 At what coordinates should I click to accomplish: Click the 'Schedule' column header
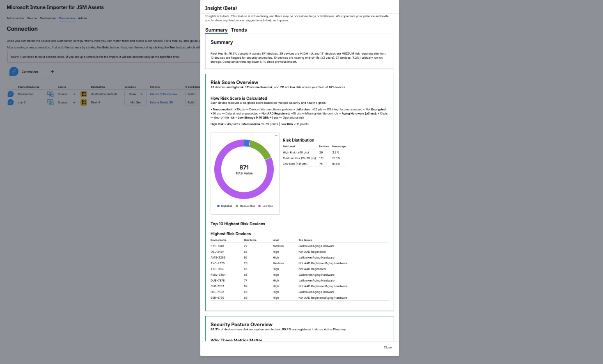(130, 87)
